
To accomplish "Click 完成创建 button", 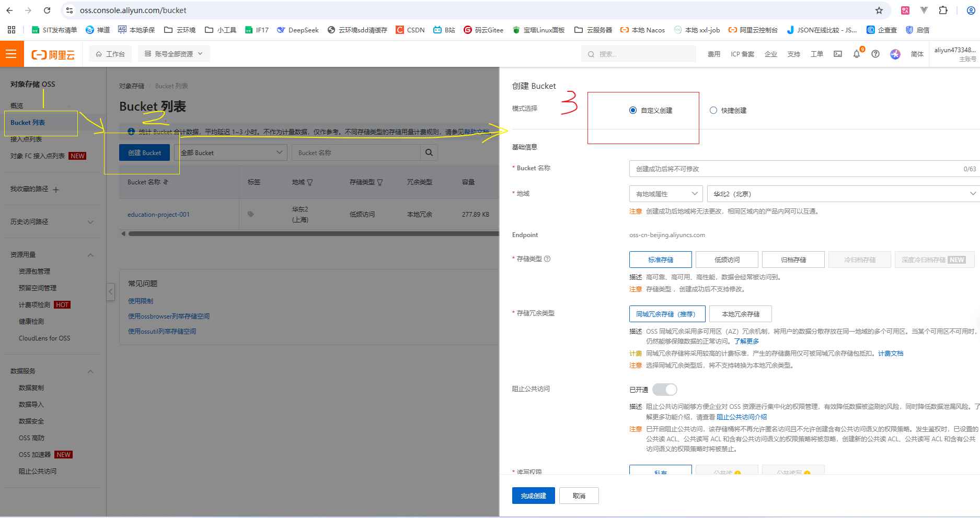I will (534, 496).
